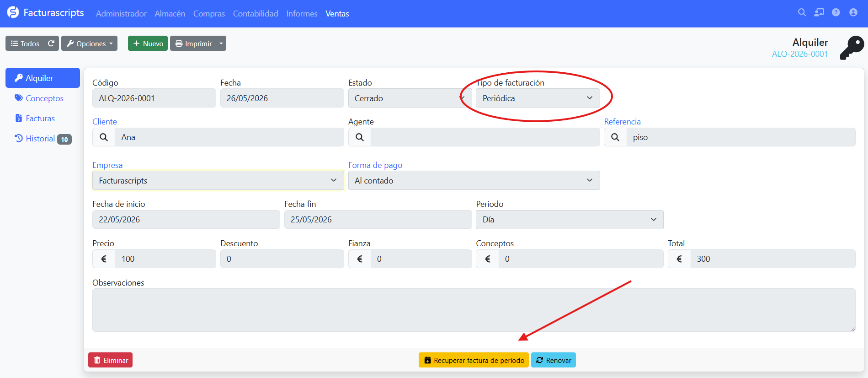
Task: Open the user account icon
Action: coord(853,13)
